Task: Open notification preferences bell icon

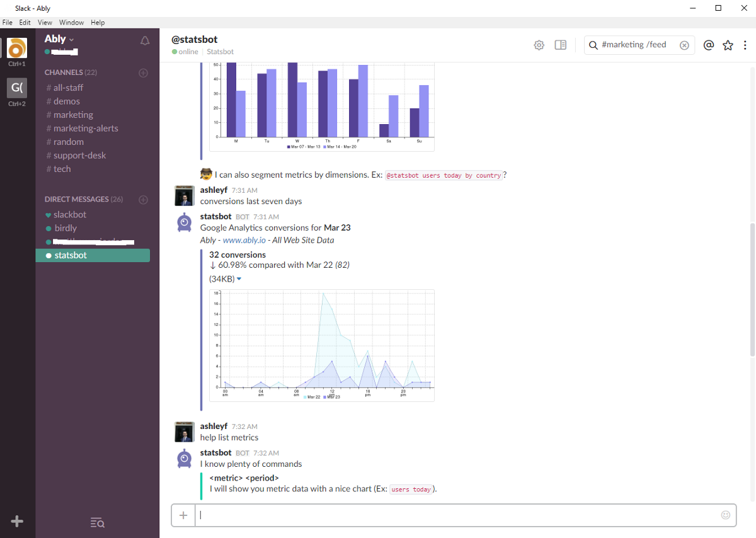Action: (x=145, y=41)
